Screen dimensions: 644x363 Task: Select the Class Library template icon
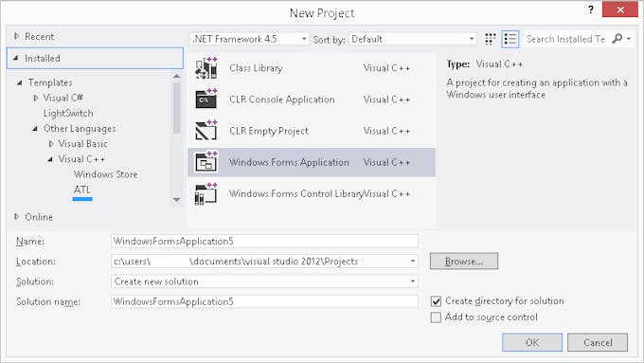206,68
